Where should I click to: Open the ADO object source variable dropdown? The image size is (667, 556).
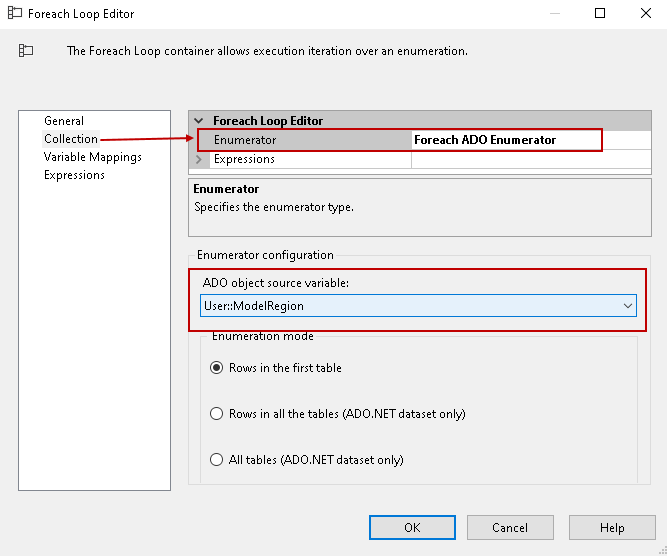pyautogui.click(x=628, y=305)
